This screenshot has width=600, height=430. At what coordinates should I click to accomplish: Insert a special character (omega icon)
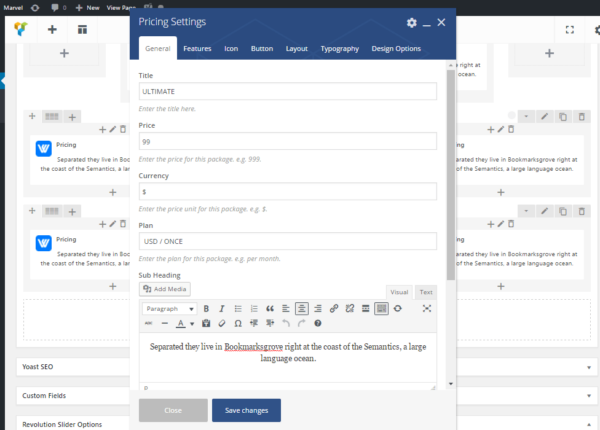[x=237, y=324]
